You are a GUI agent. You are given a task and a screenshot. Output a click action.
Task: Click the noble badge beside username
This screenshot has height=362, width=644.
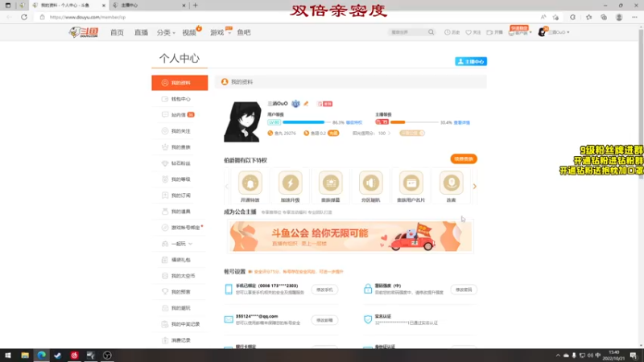click(295, 104)
